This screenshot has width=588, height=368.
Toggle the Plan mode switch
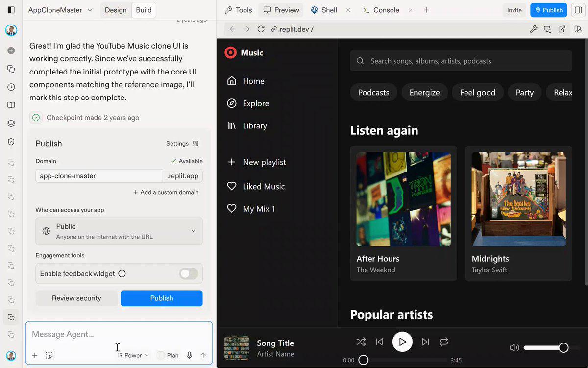(161, 355)
